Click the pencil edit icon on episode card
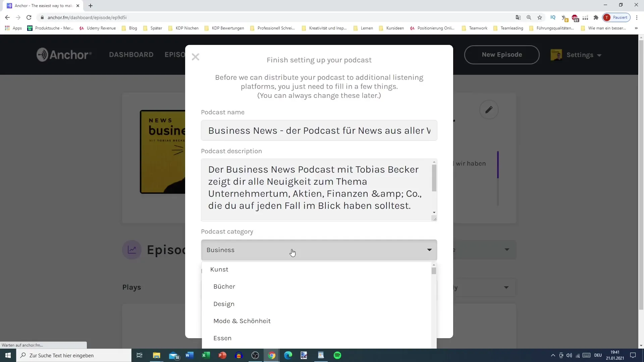The image size is (644, 362). (489, 110)
